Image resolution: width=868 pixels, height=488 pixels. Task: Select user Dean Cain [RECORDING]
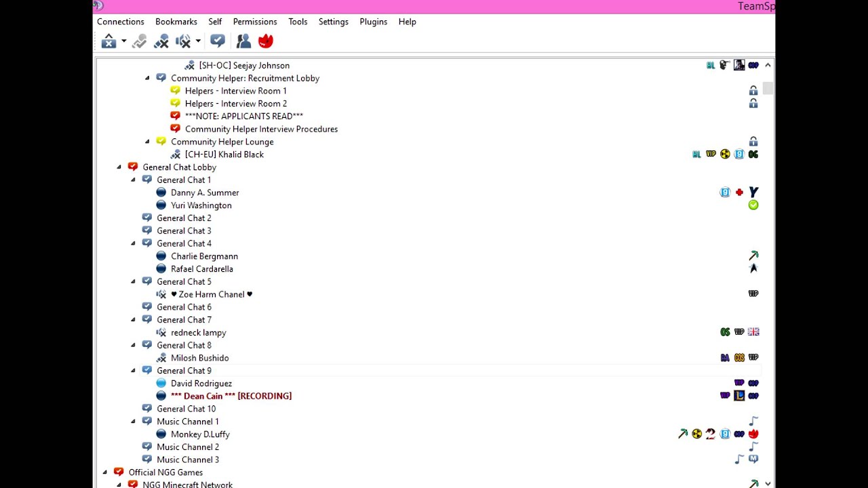(231, 396)
